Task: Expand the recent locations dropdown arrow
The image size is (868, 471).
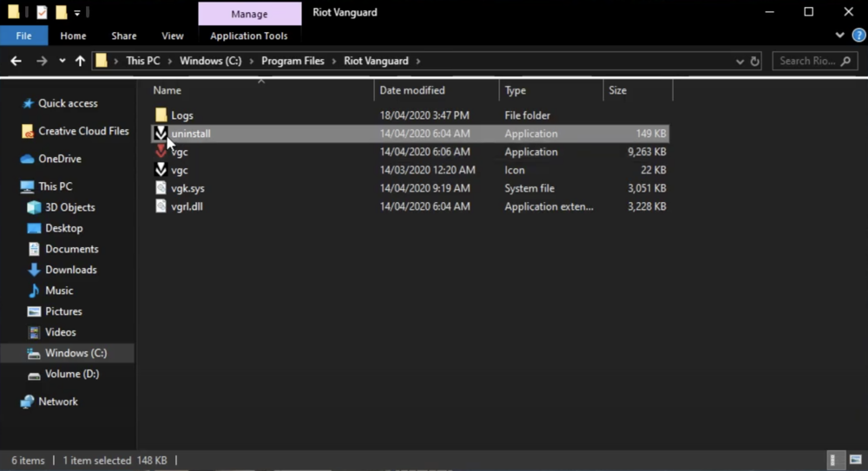Action: point(62,61)
